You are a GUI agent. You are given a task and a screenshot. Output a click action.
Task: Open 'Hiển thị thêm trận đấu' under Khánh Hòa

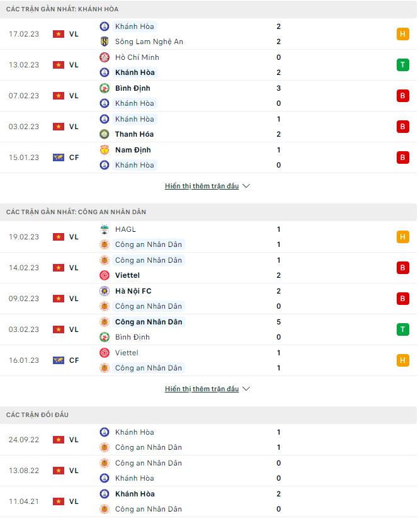coord(201,186)
